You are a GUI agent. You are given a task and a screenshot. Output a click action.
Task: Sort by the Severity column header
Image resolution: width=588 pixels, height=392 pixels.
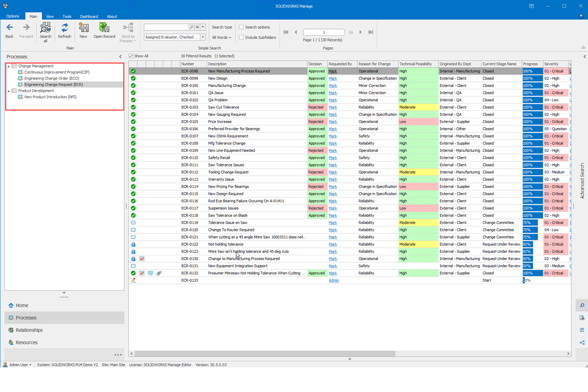click(555, 64)
